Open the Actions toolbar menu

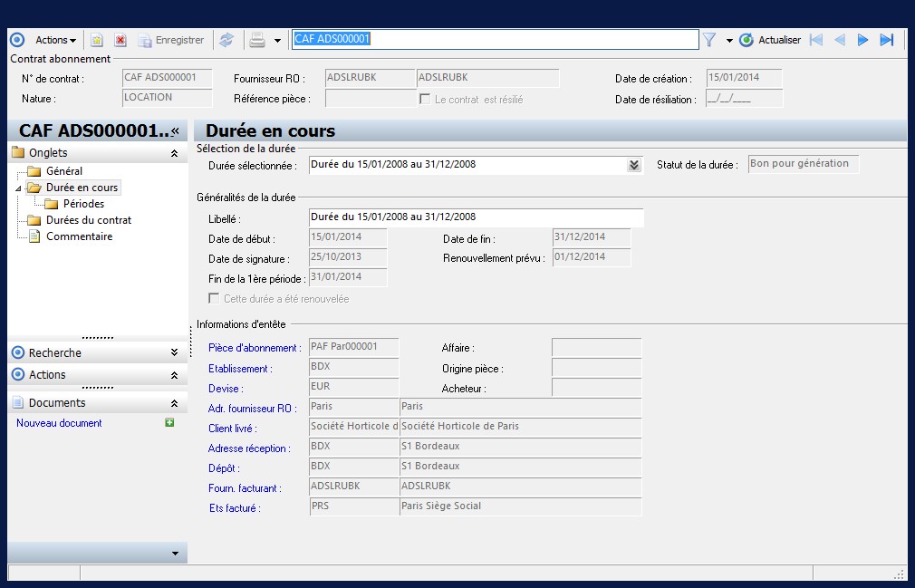55,40
